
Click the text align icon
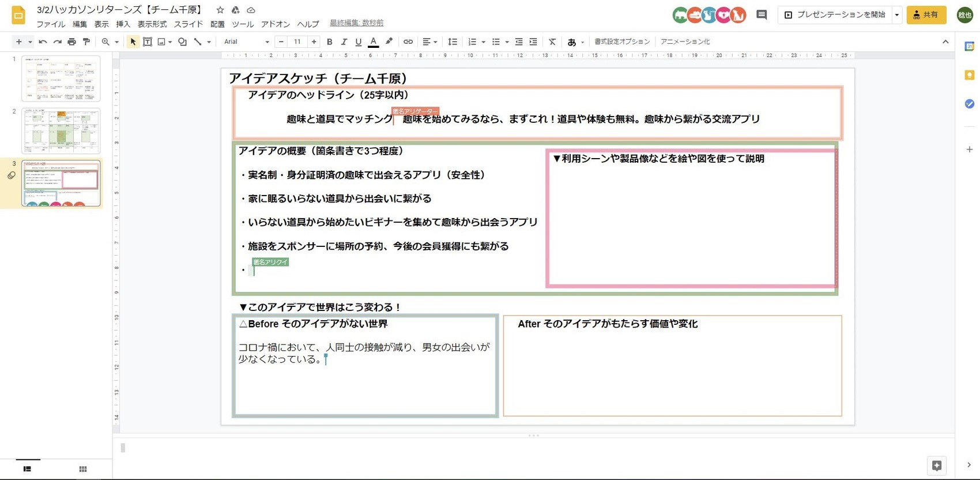click(427, 42)
